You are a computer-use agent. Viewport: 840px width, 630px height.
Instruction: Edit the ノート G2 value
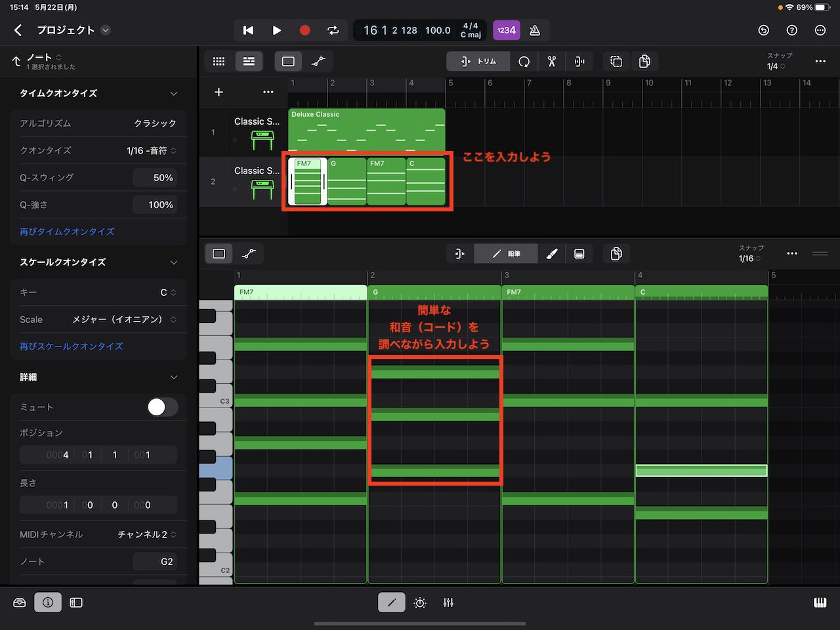(x=155, y=562)
